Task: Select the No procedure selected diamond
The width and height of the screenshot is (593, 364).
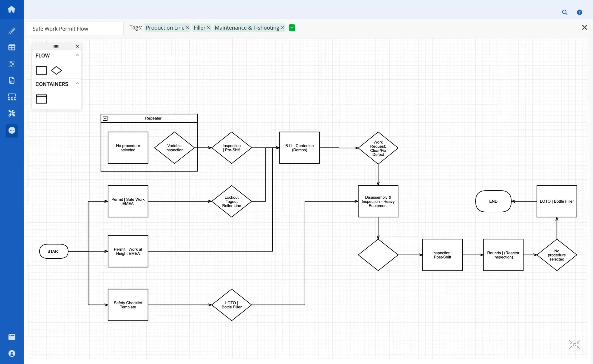Action: [x=557, y=255]
